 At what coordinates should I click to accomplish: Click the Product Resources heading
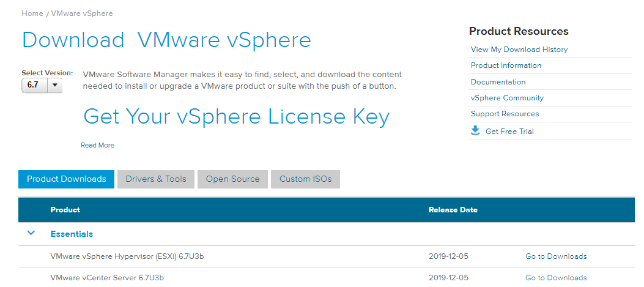click(x=519, y=31)
